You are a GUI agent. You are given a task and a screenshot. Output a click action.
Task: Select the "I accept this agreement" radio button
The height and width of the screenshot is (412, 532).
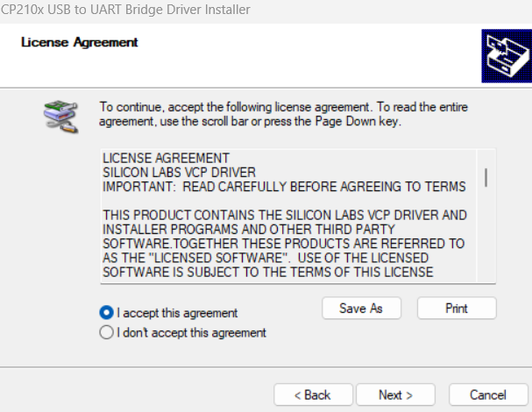click(x=106, y=312)
